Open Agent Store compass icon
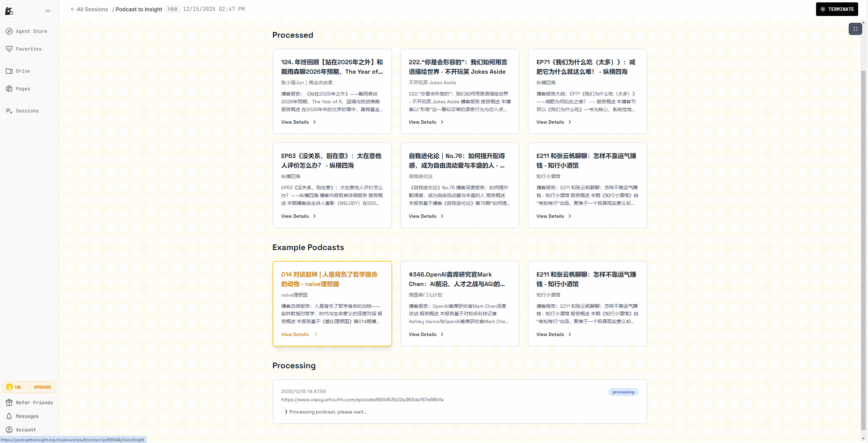Screen dimensions: 868x443 pyautogui.click(x=9, y=31)
